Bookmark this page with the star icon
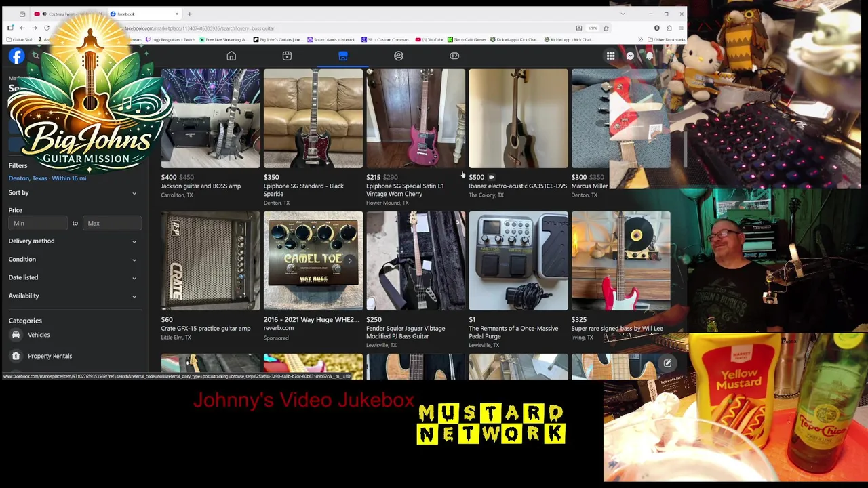868x488 pixels. tap(606, 28)
